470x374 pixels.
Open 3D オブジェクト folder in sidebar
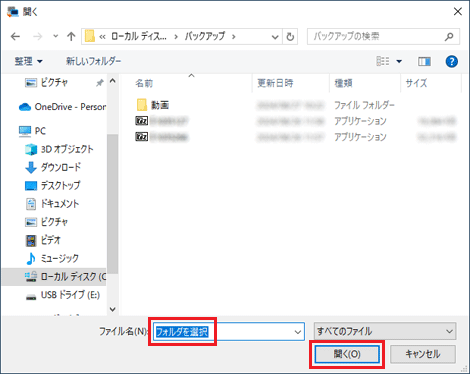pos(59,149)
